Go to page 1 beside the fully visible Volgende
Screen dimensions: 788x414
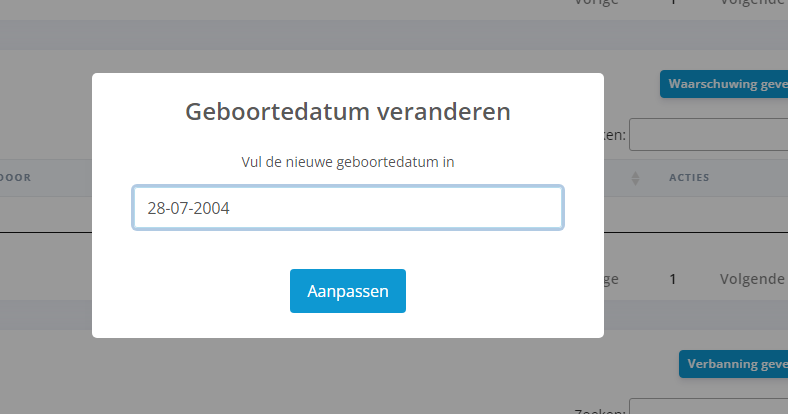tap(673, 279)
